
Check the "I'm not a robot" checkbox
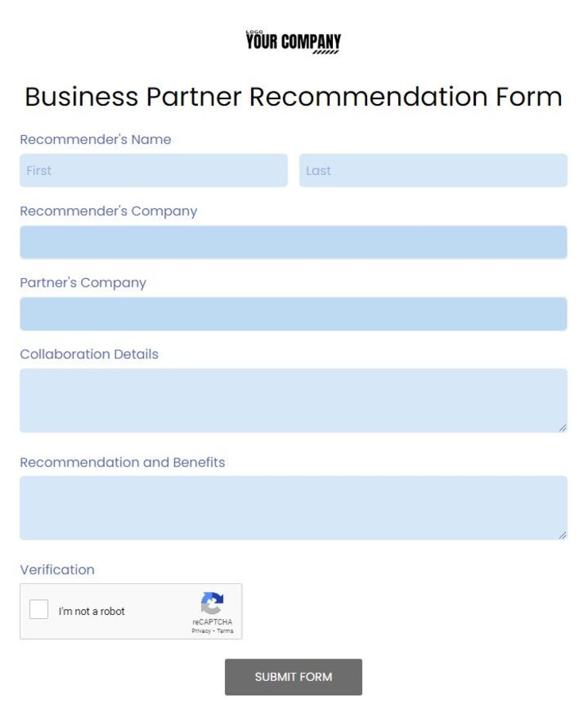38,608
